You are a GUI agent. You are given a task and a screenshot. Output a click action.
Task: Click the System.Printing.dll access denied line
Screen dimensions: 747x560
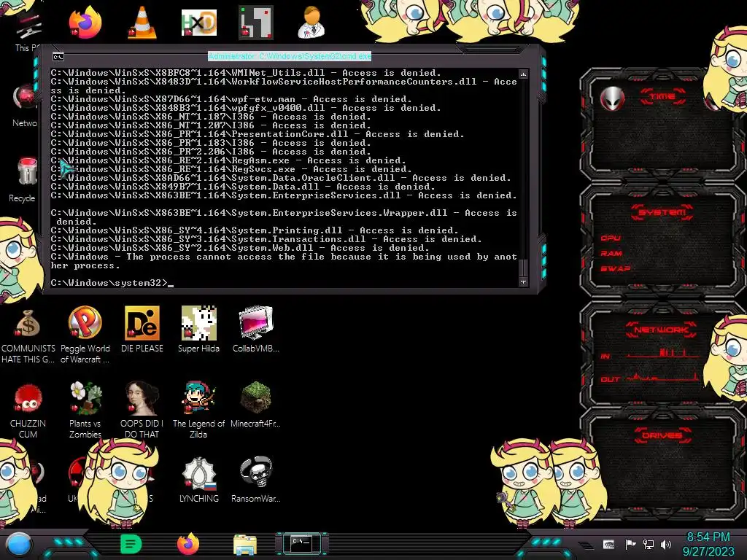click(x=255, y=230)
